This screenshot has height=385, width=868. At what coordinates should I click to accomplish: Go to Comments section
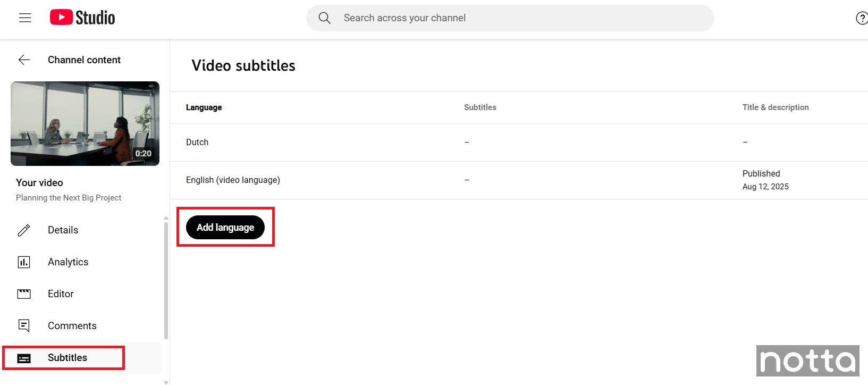72,326
